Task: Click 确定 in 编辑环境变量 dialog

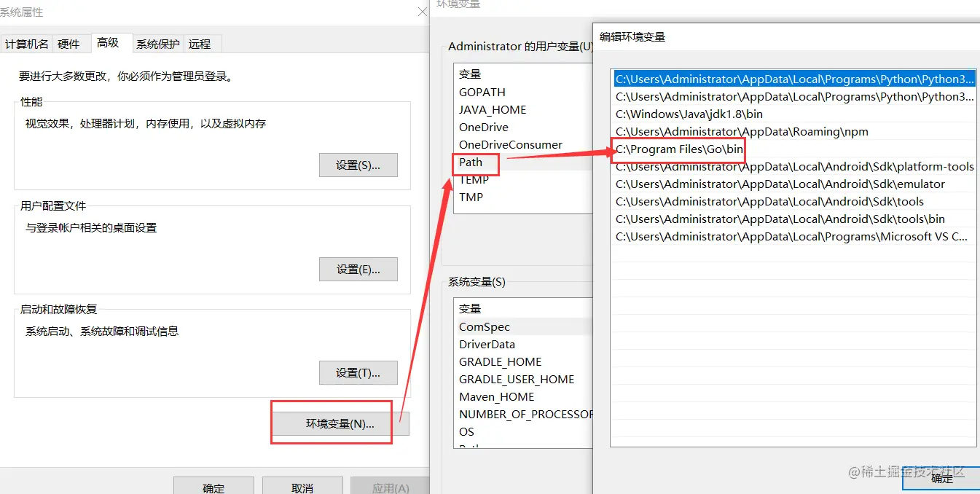Action: coord(941,478)
